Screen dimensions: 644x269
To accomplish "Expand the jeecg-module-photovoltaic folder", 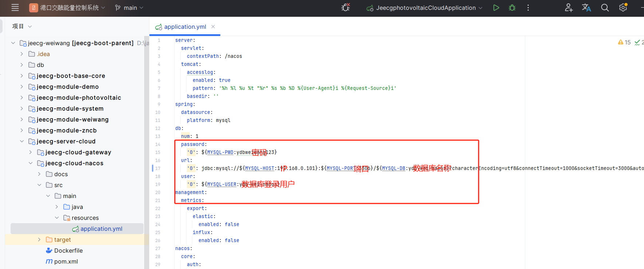I will tap(22, 98).
